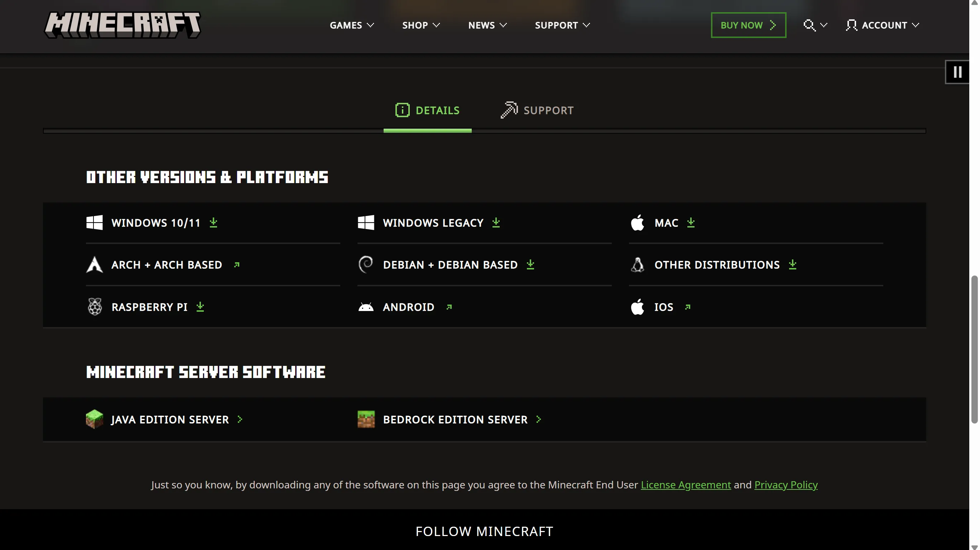Click download arrow next to Other Distributions
Image resolution: width=980 pixels, height=550 pixels.
tap(792, 264)
